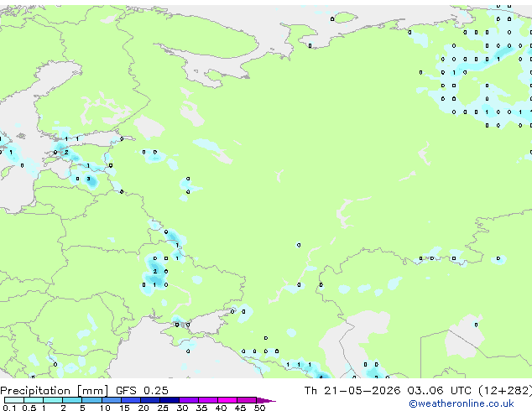The width and height of the screenshot is (532, 411).
Task: Click the 15 mm legend color swatch
Action: click(130, 400)
